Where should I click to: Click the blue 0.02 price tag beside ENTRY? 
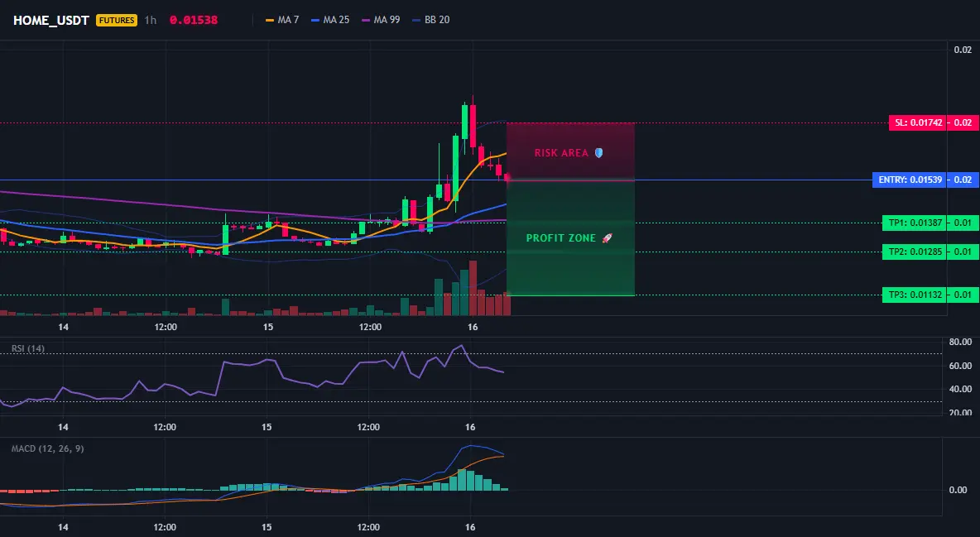pyautogui.click(x=963, y=180)
